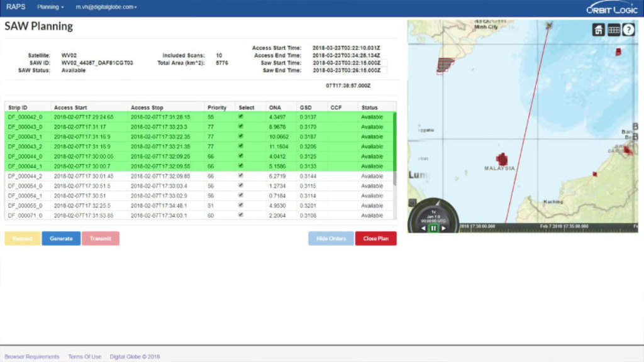Toggle Select checkbox for strip DF_000044_1
Image resolution: width=644 pixels, height=362 pixels.
(x=241, y=166)
